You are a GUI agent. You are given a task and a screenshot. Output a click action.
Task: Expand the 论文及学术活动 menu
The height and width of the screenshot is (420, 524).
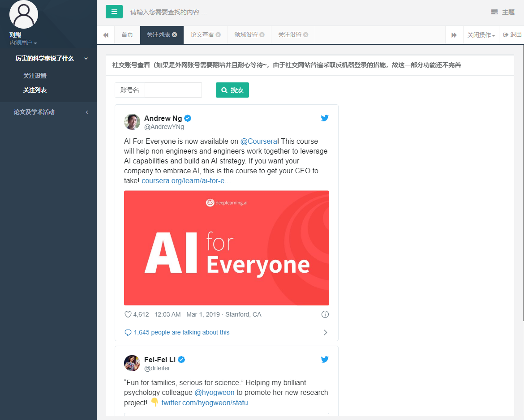pos(48,112)
